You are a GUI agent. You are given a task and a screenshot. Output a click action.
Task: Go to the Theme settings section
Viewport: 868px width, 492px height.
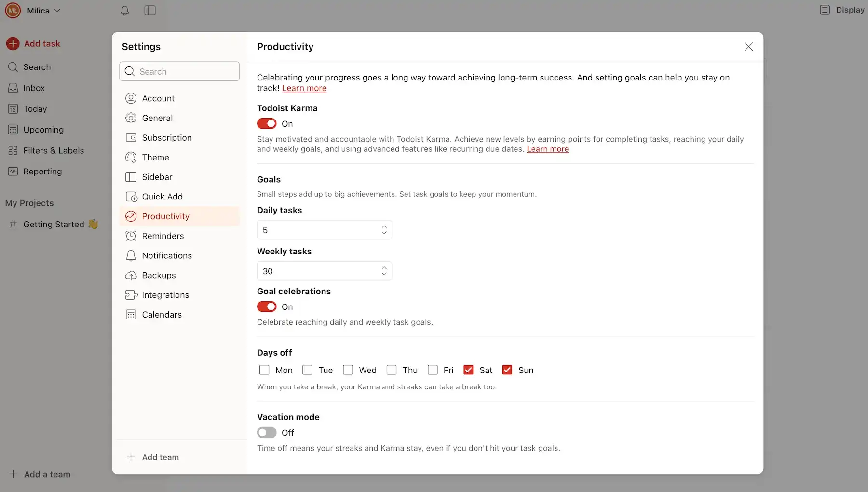(179, 158)
